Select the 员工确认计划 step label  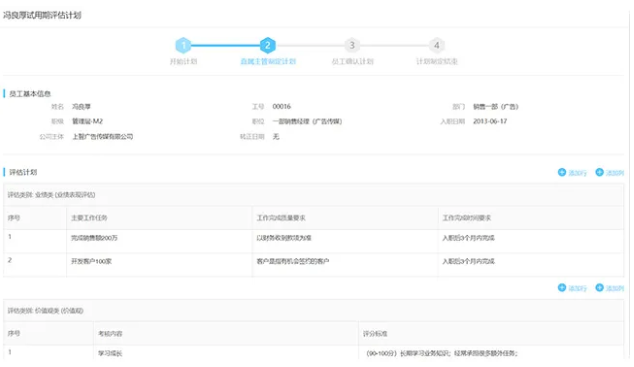[352, 61]
